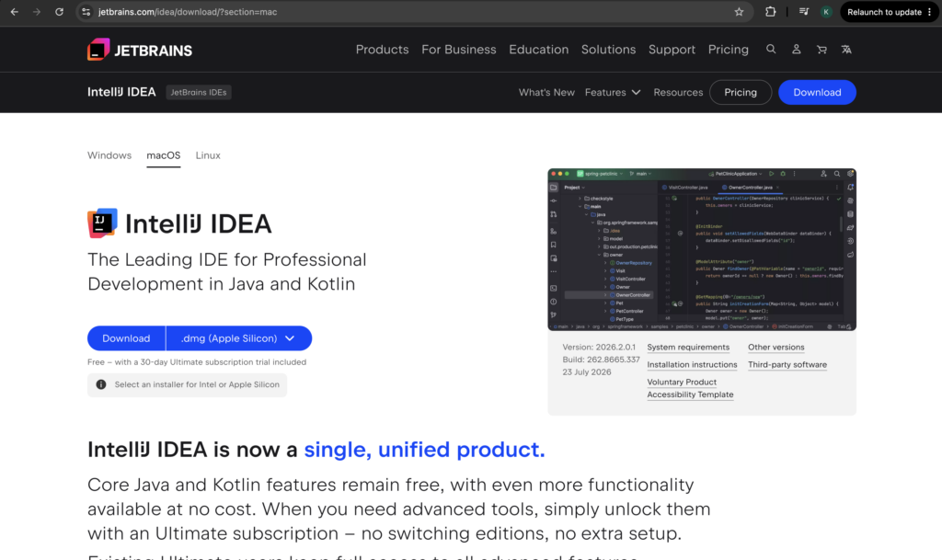Open System requirements link

(688, 347)
